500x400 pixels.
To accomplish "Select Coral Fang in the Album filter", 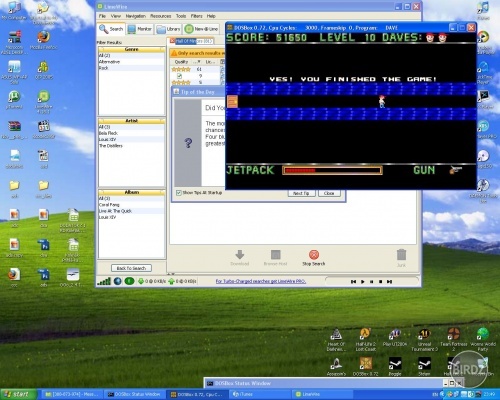I will point(131,205).
